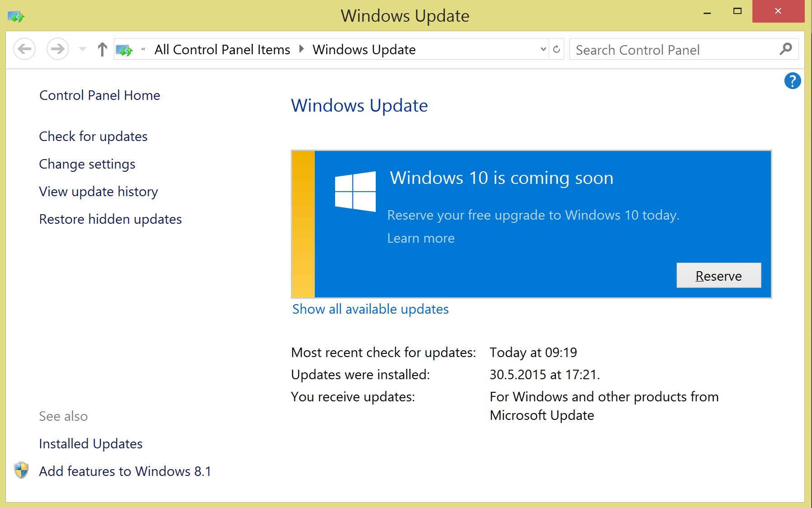
Task: Navigate back using the back arrow
Action: coord(25,49)
